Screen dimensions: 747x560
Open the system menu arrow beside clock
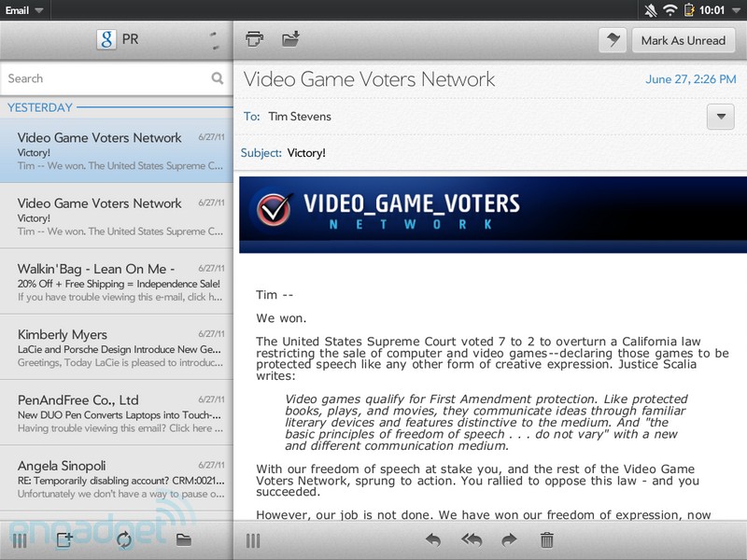coord(734,10)
